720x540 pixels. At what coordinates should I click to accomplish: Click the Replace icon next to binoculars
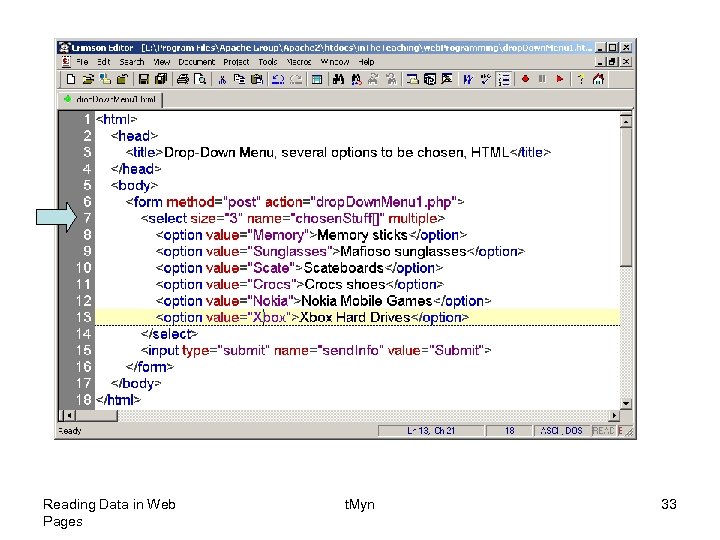[356, 79]
